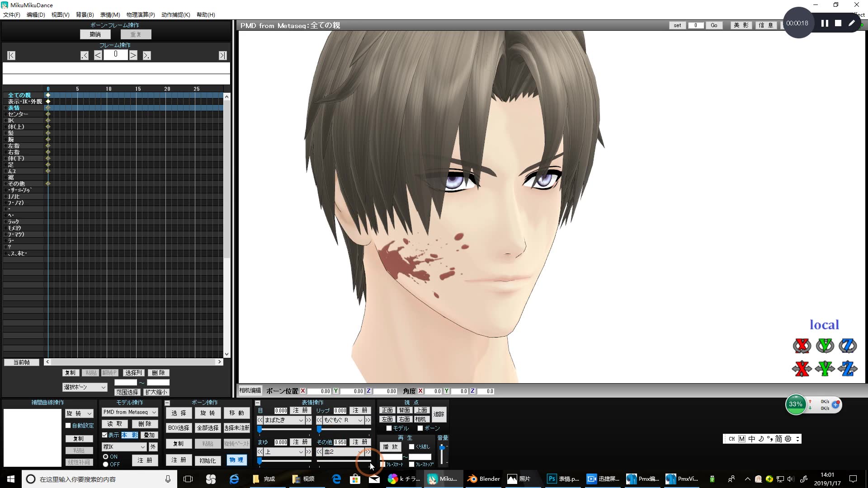Jump to the first frame
The height and width of the screenshot is (488, 868).
coord(11,55)
